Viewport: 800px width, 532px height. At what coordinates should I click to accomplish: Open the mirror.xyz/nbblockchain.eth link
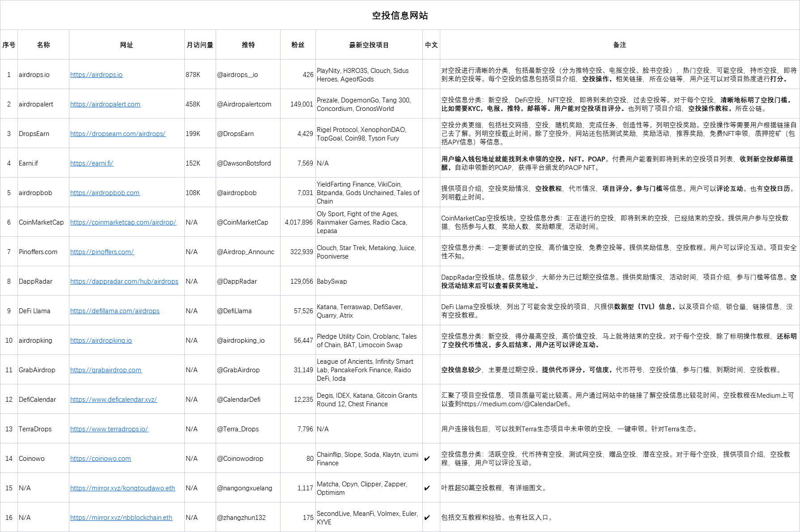(121, 518)
